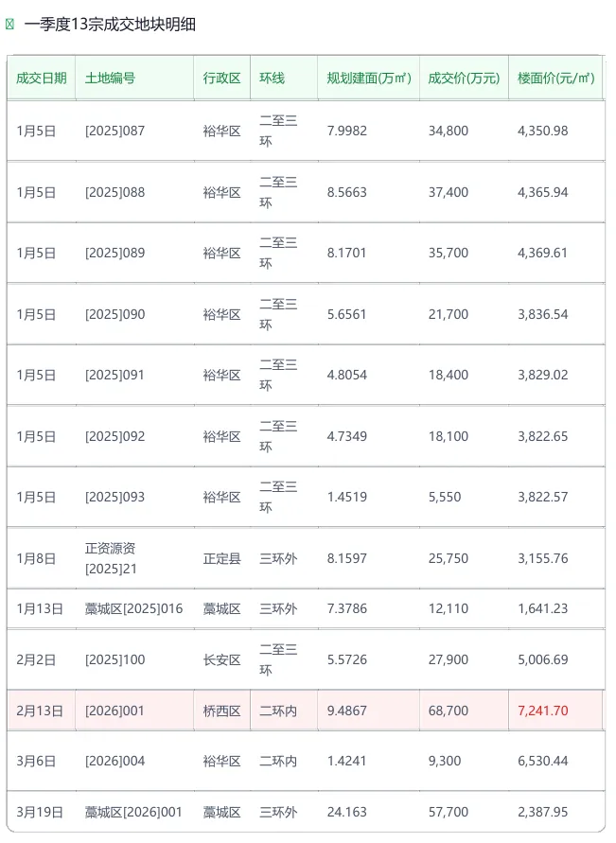Select the 桥西区 district cell

[222, 711]
